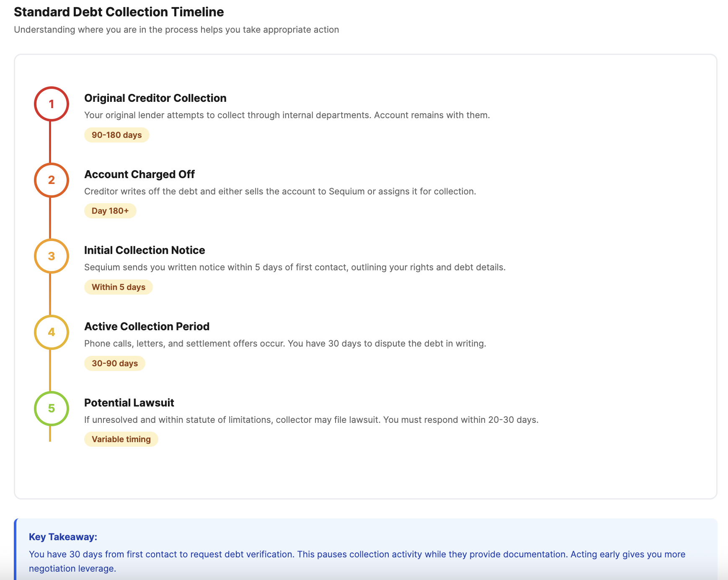
Task: Click the Variable timing badge
Action: [x=121, y=439]
